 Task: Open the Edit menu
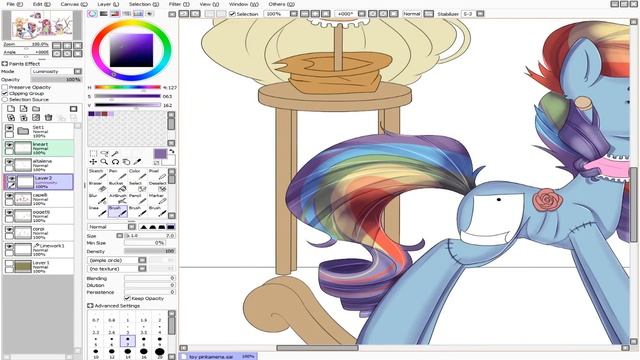tap(41, 4)
